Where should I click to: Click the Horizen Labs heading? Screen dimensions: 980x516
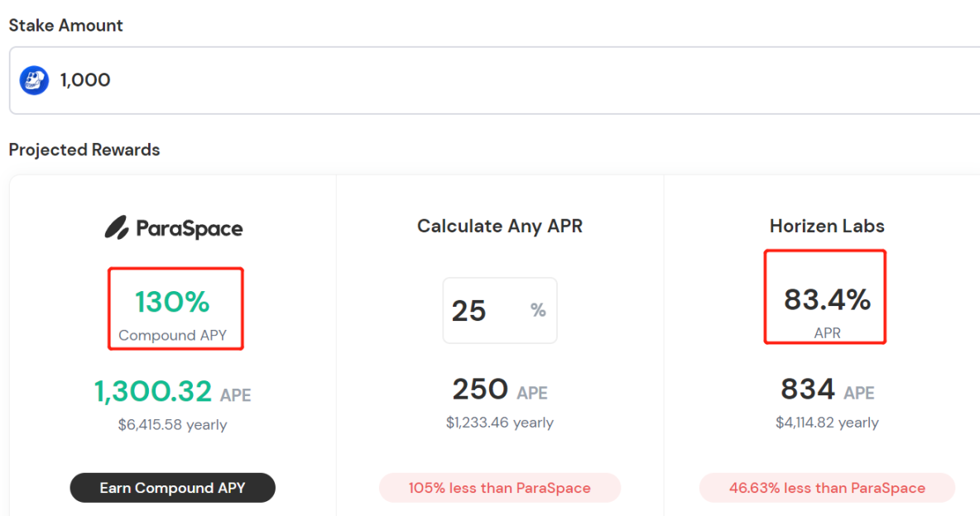[x=827, y=226]
